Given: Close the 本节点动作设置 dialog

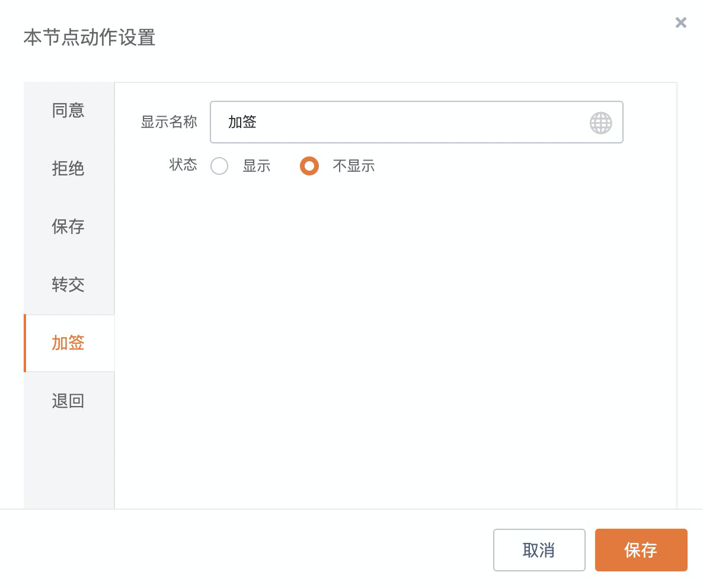Looking at the screenshot, I should point(681,23).
